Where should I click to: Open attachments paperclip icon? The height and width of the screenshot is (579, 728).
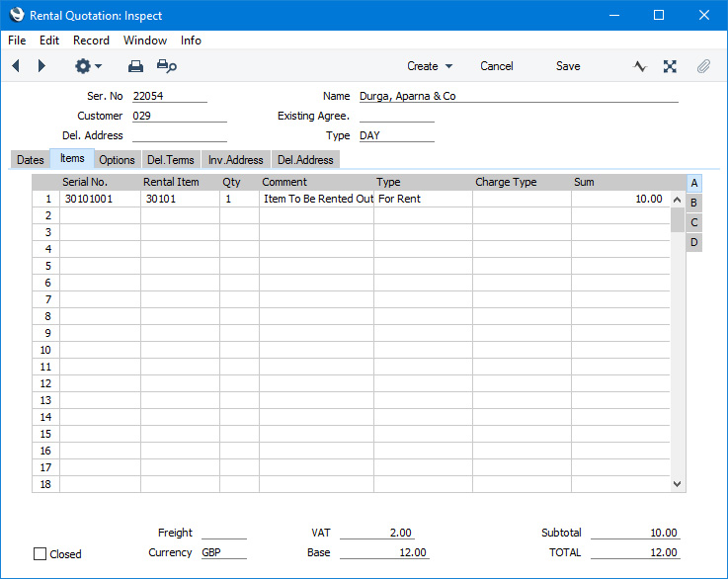coord(703,66)
